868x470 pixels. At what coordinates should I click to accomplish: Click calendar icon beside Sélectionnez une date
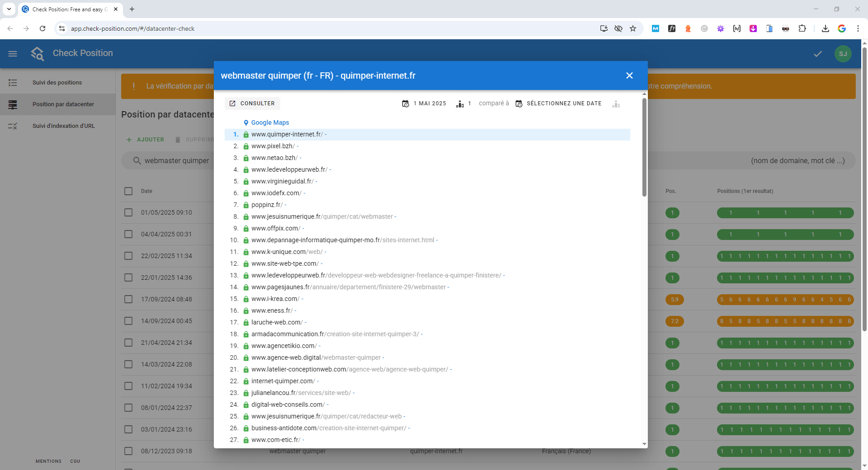click(519, 103)
